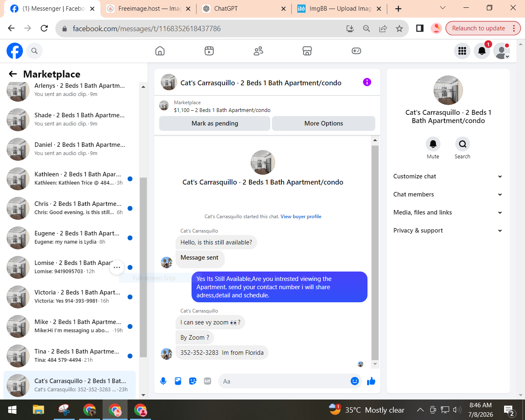The width and height of the screenshot is (525, 420).
Task: Open notifications bell with badge
Action: (482, 51)
